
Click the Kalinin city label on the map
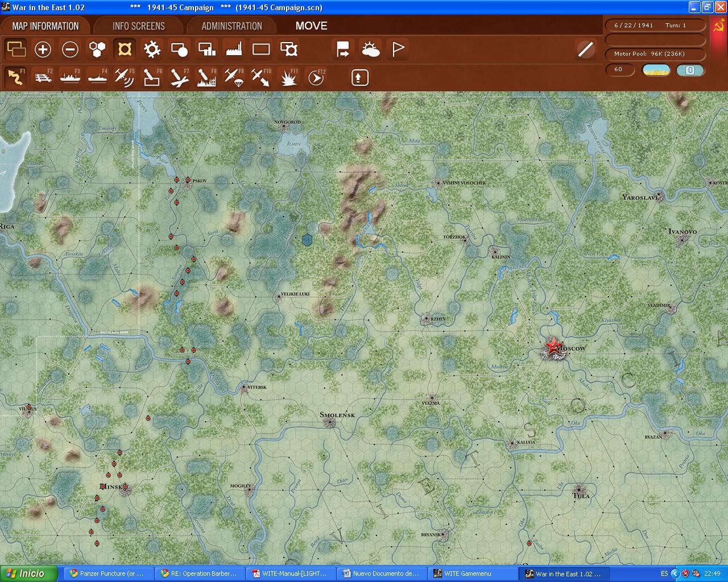click(x=500, y=257)
